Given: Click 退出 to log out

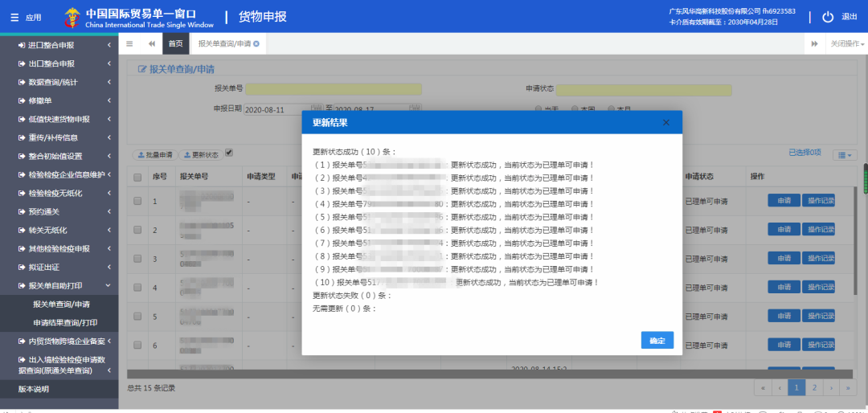Looking at the screenshot, I should pos(850,17).
